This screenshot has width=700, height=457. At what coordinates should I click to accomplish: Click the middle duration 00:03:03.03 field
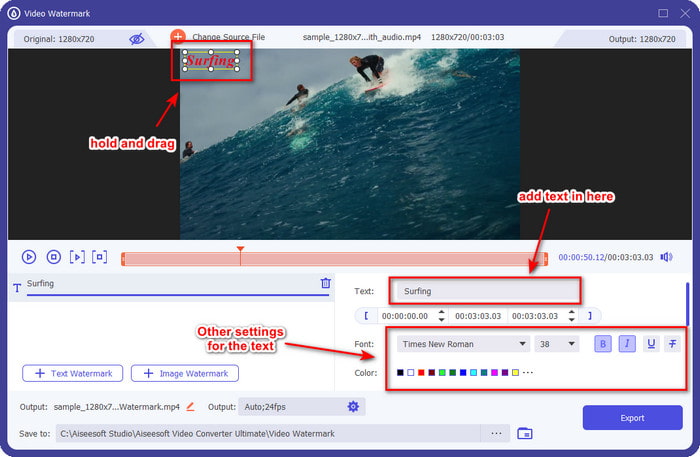[478, 316]
